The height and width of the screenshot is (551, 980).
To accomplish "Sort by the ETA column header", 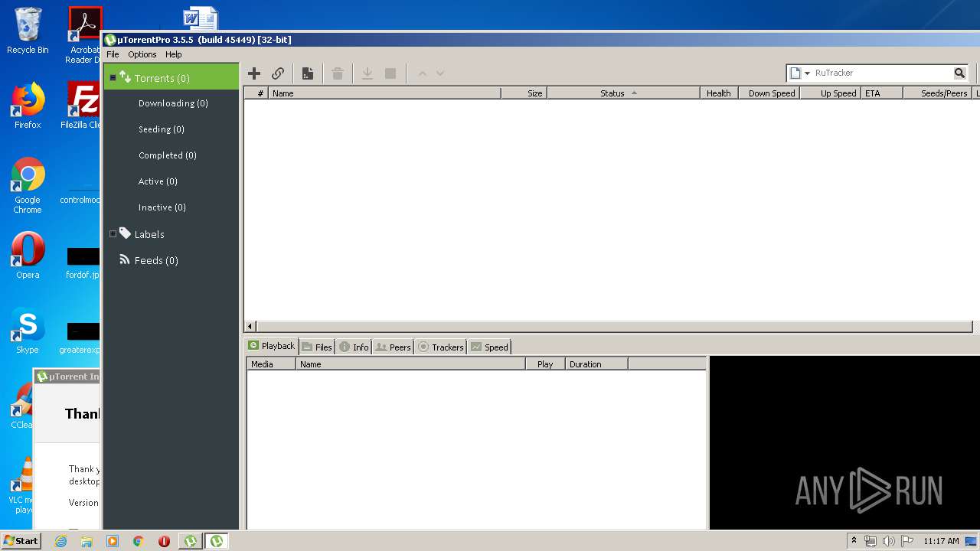I will 882,93.
